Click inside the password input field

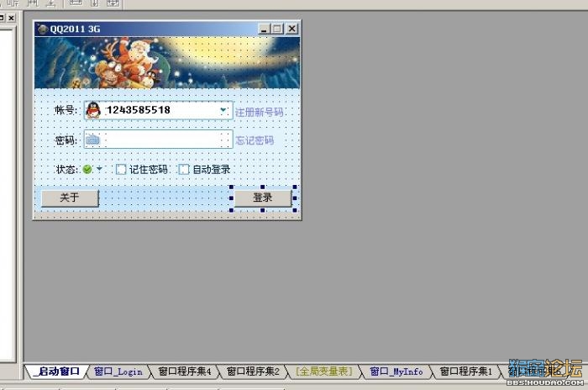[x=158, y=140]
